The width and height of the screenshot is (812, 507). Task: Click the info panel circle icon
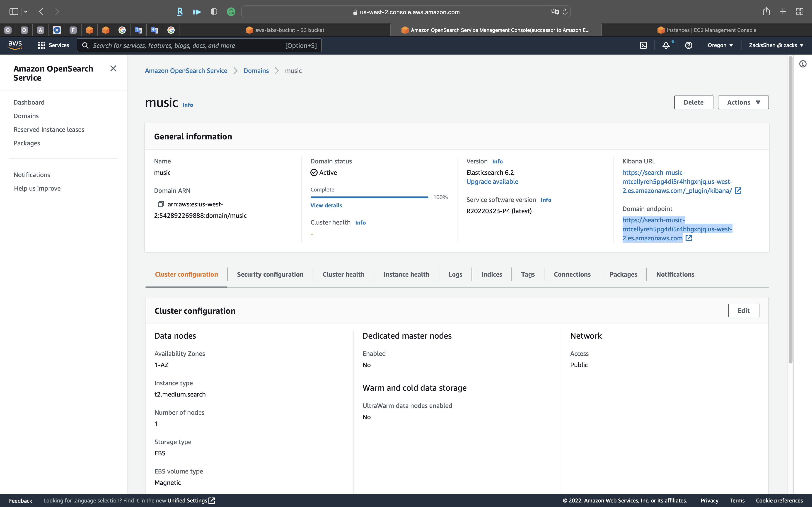(x=803, y=64)
